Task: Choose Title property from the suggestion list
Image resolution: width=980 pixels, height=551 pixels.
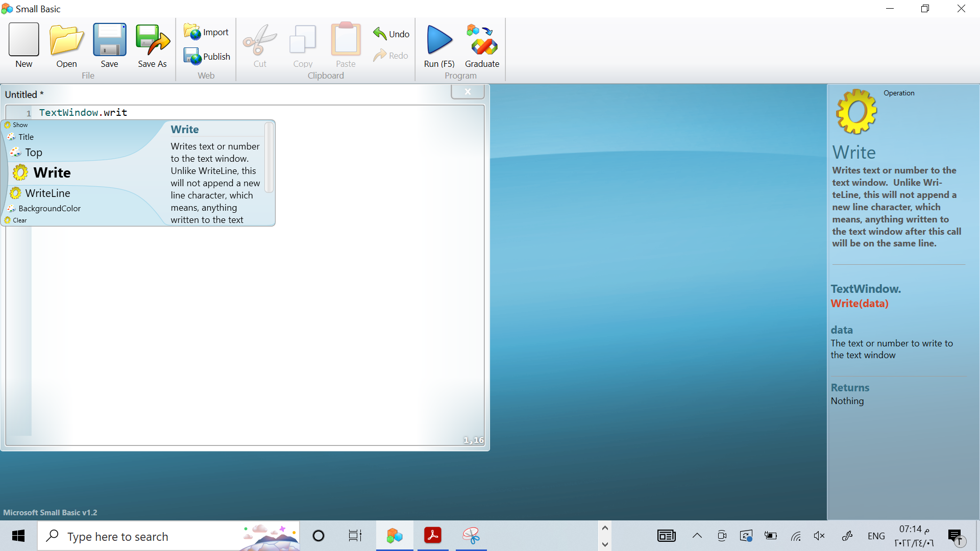Action: [20, 137]
